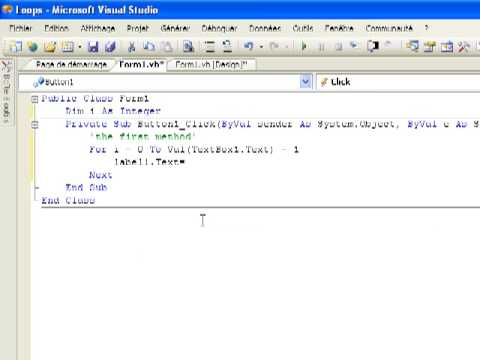The height and width of the screenshot is (360, 480).
Task: Open the Fichier menu
Action: point(21,28)
